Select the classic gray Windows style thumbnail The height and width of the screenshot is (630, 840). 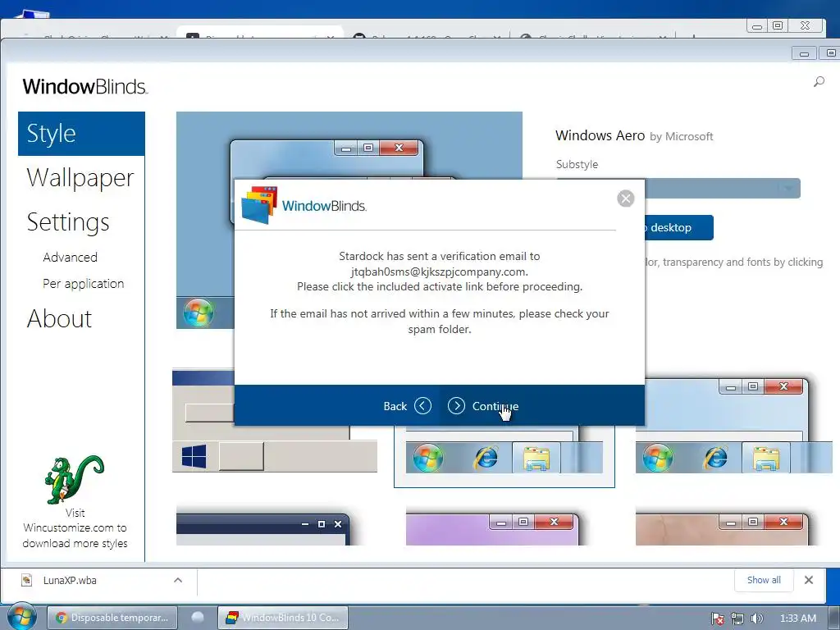(x=275, y=421)
